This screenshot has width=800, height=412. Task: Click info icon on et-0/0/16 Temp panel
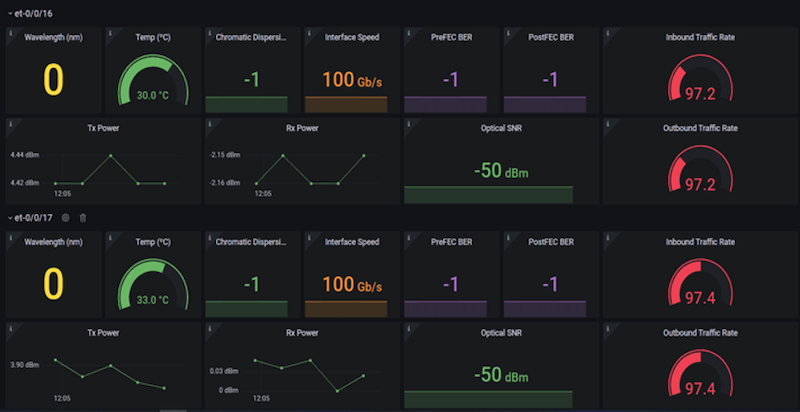click(108, 33)
